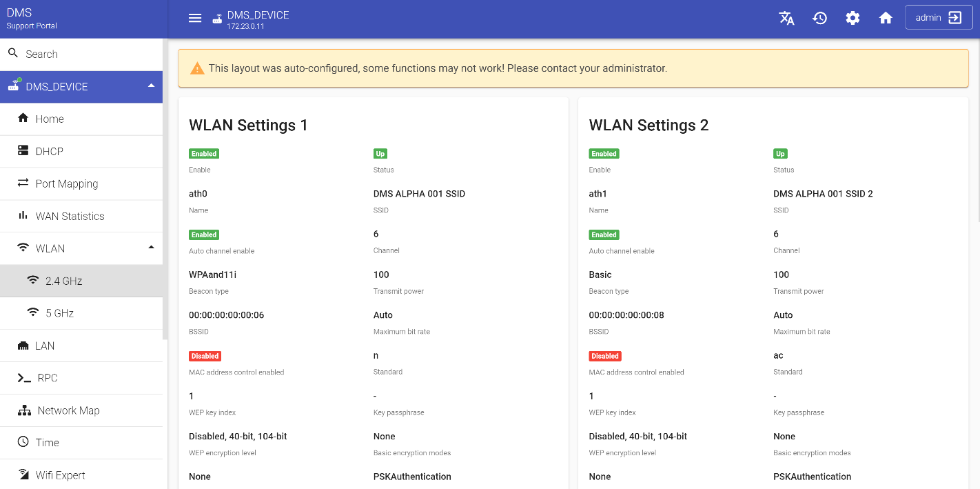Click the admin logout button

[938, 18]
